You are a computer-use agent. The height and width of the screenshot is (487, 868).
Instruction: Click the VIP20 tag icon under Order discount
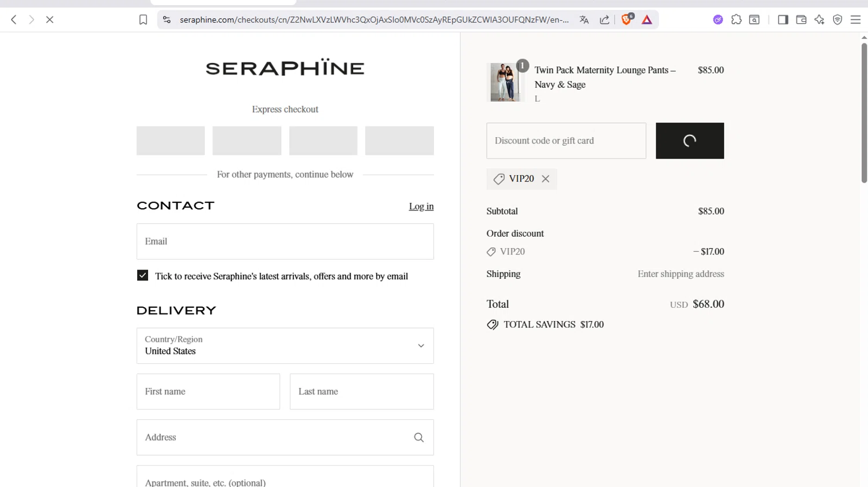pyautogui.click(x=491, y=252)
